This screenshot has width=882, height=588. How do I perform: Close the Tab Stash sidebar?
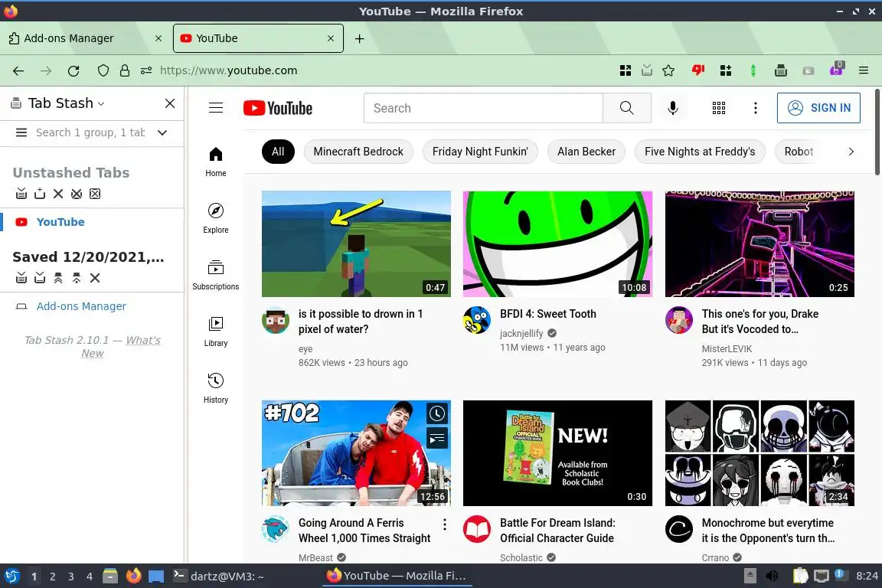pos(170,103)
